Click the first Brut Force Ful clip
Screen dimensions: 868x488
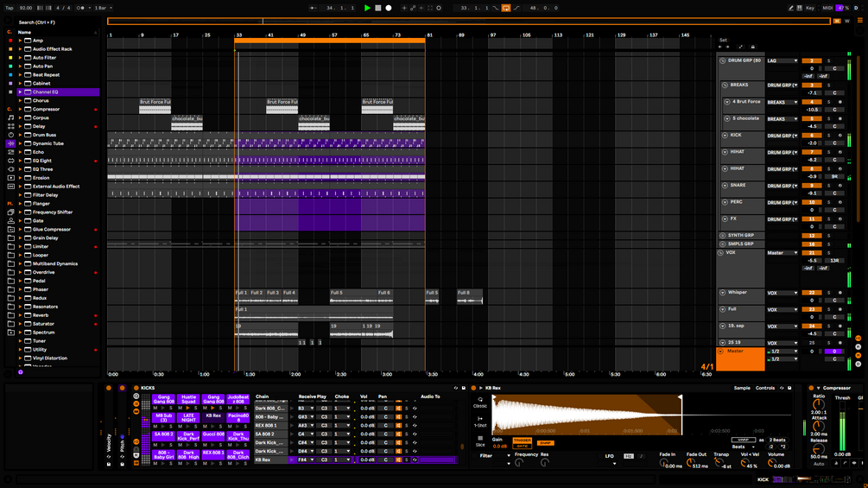pos(155,105)
